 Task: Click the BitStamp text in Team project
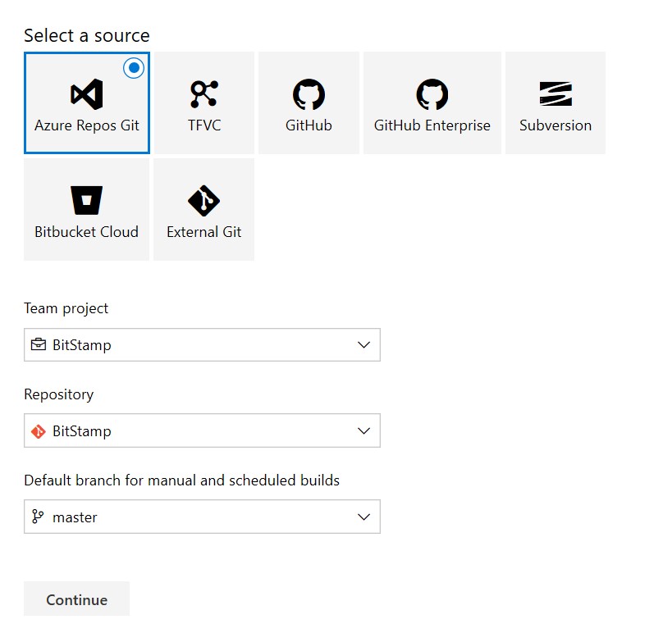click(82, 345)
